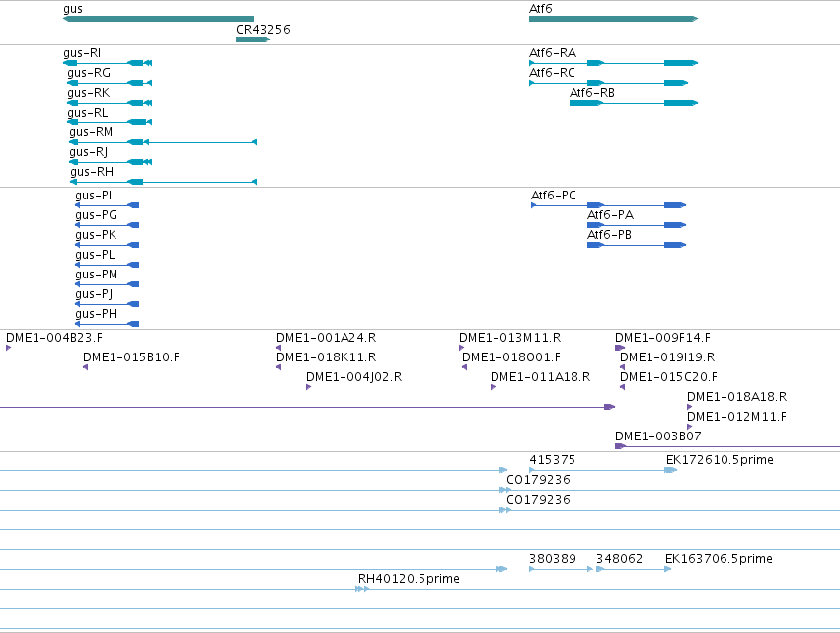Select BAC end DME1-015B10.F
840x633 pixels.
coord(131,358)
